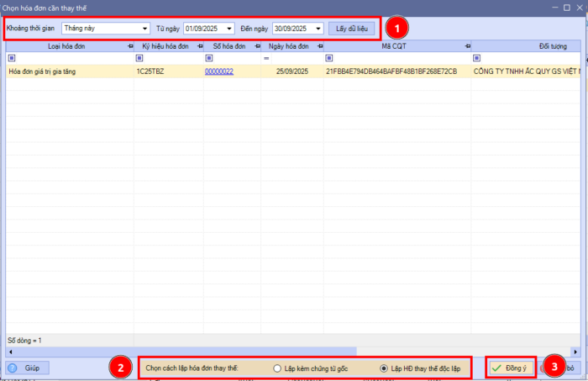
Task: Click the pin icon on Loại hóa đơn column
Action: pos(129,45)
